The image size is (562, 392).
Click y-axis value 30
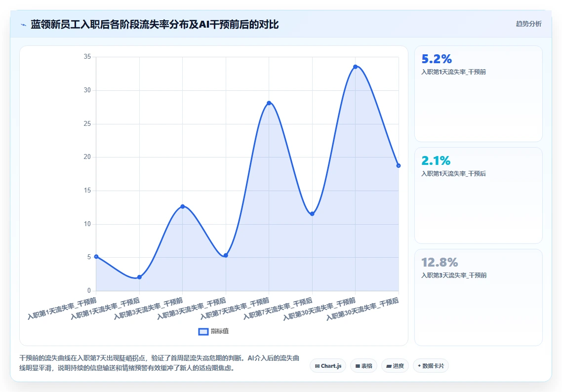coord(87,90)
